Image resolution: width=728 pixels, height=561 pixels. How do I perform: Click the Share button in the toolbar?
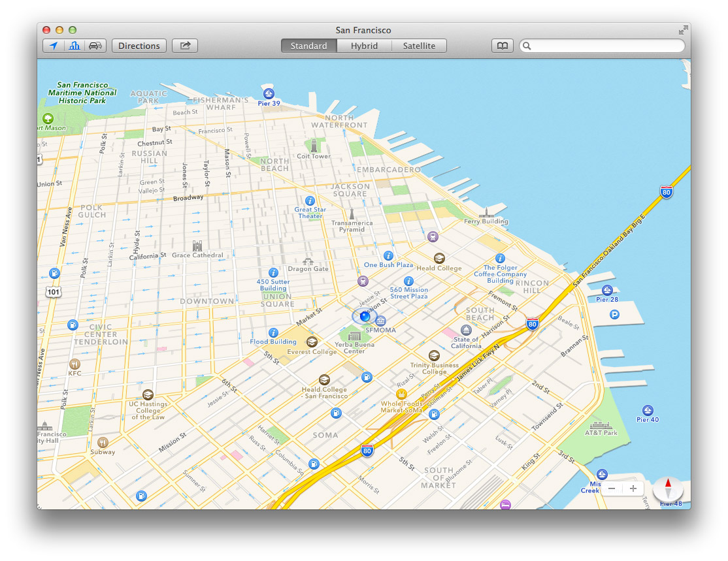(185, 46)
